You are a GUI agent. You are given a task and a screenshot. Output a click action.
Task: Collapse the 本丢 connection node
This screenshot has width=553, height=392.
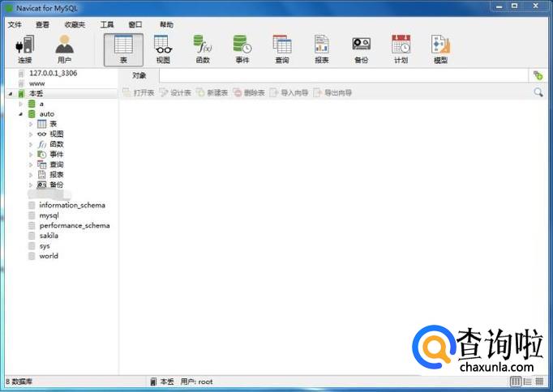pyautogui.click(x=11, y=94)
